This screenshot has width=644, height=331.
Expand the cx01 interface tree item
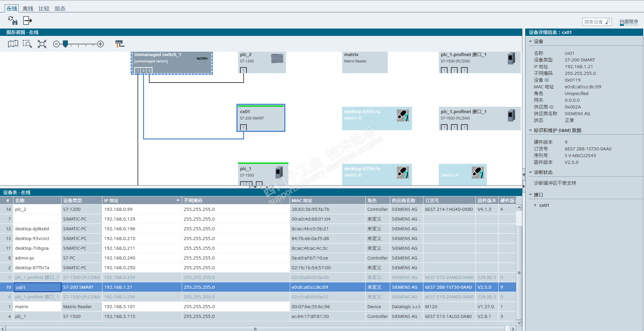coord(535,205)
